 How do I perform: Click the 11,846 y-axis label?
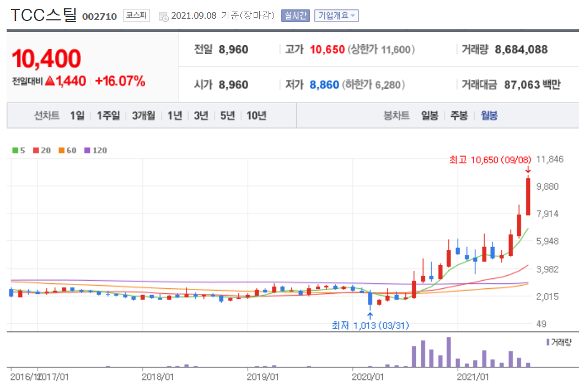coord(550,159)
